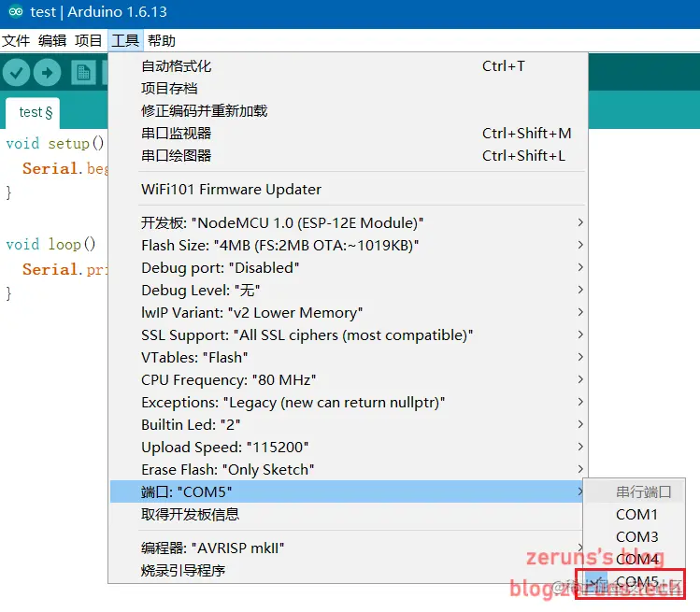Expand the SSL Support submenu

pos(348,334)
